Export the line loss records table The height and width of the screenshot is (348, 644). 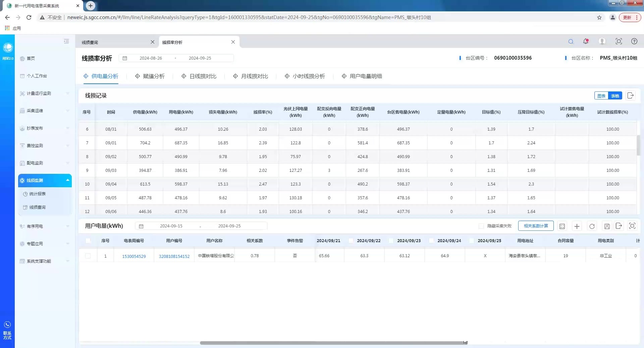(x=630, y=96)
